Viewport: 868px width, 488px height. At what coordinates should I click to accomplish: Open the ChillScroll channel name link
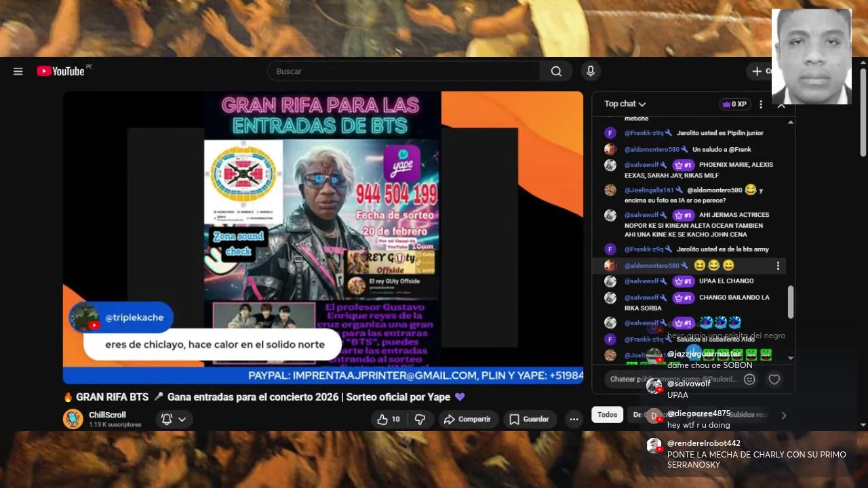point(107,415)
